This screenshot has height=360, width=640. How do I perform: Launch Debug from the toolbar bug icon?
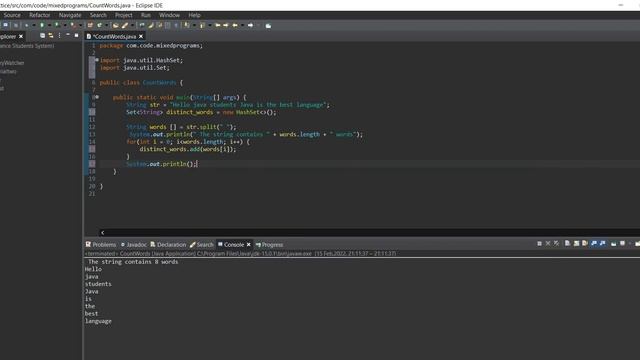point(27,25)
